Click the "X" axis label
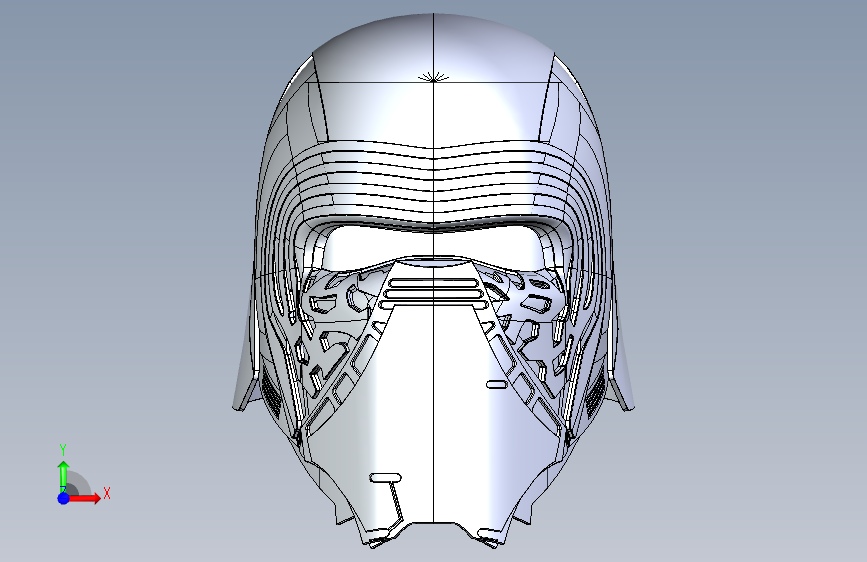 (x=107, y=493)
